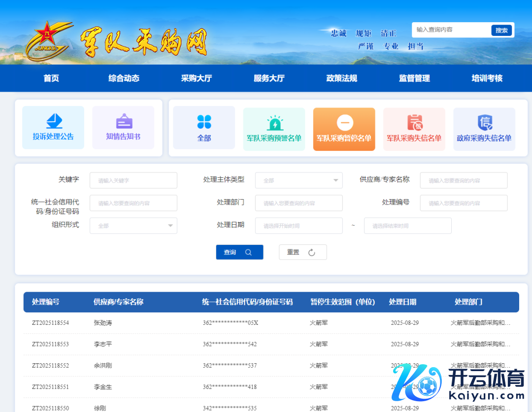This screenshot has height=412, width=532.
Task: Click the 投诉处理公告 stamp icon
Action: [53, 121]
